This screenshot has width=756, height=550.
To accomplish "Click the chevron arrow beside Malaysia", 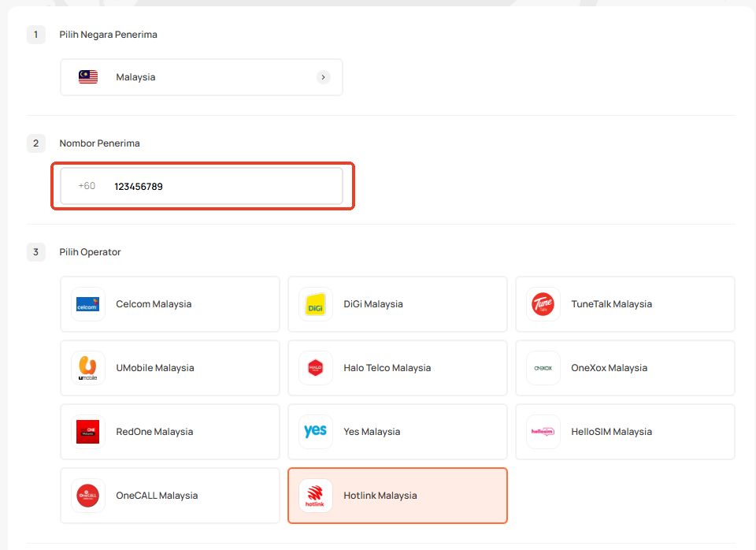I will coord(323,77).
